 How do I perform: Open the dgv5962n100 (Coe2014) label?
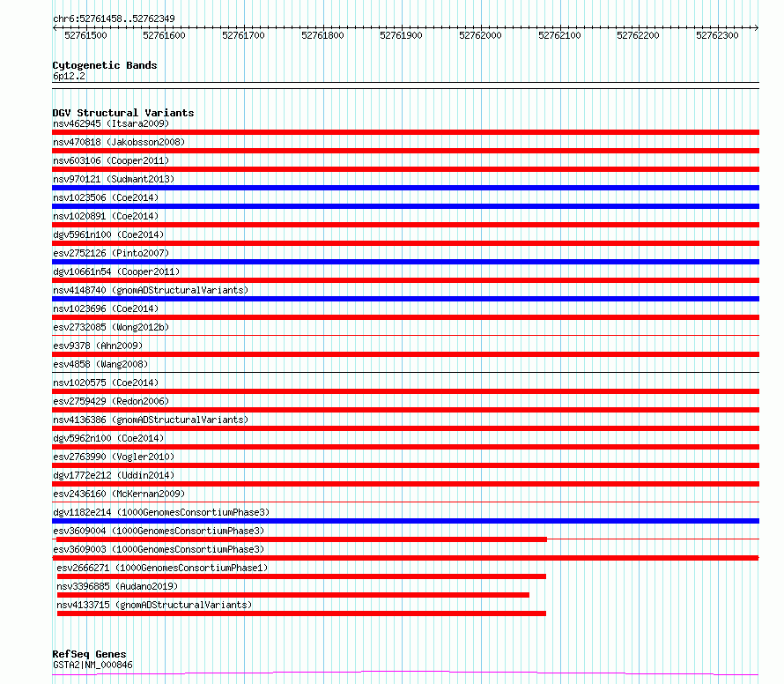[x=108, y=438]
